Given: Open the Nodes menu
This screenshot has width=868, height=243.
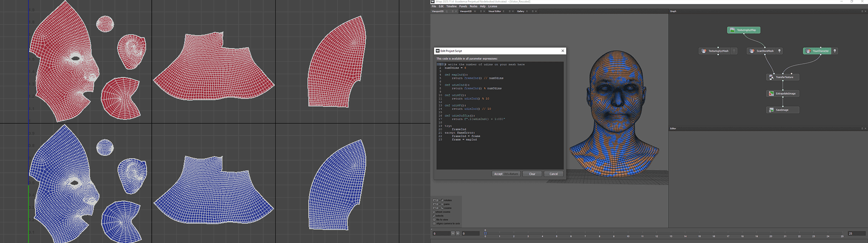Looking at the screenshot, I should pos(473,6).
